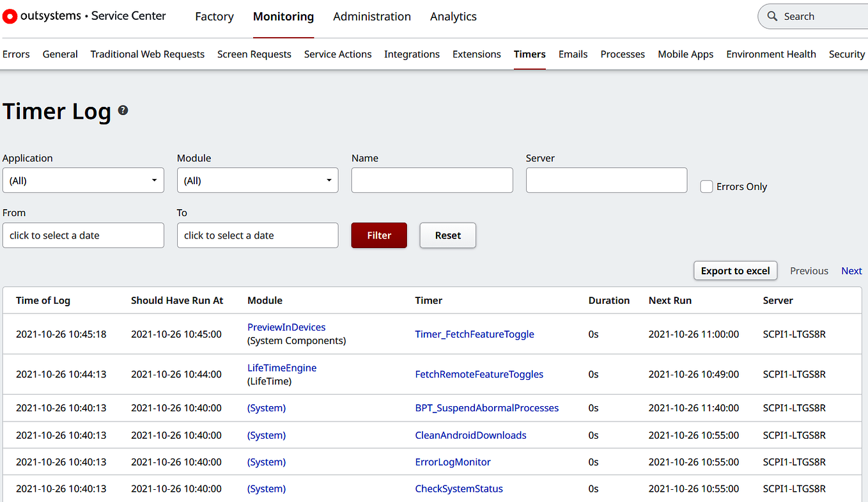Click the Filter button

[378, 235]
